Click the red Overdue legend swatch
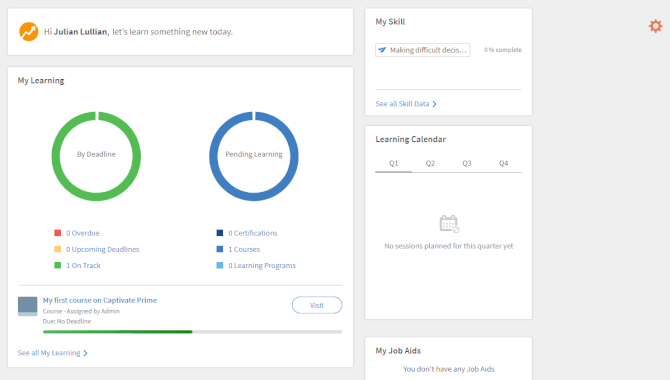The image size is (670, 380). pos(58,233)
